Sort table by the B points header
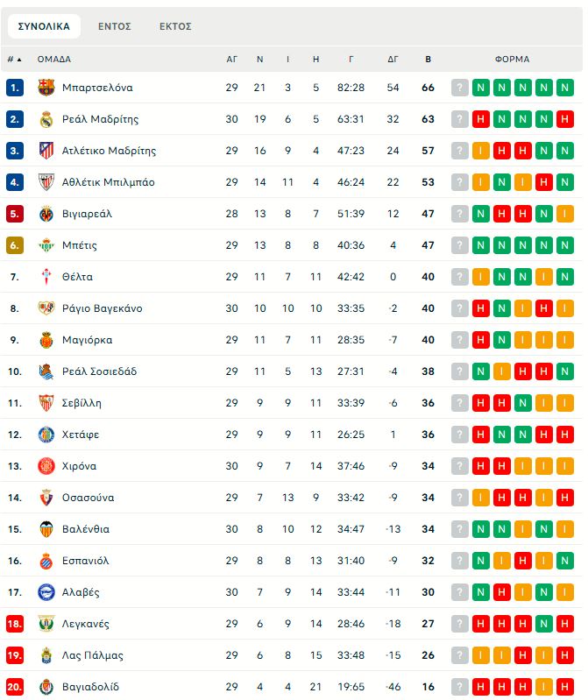 coord(428,60)
